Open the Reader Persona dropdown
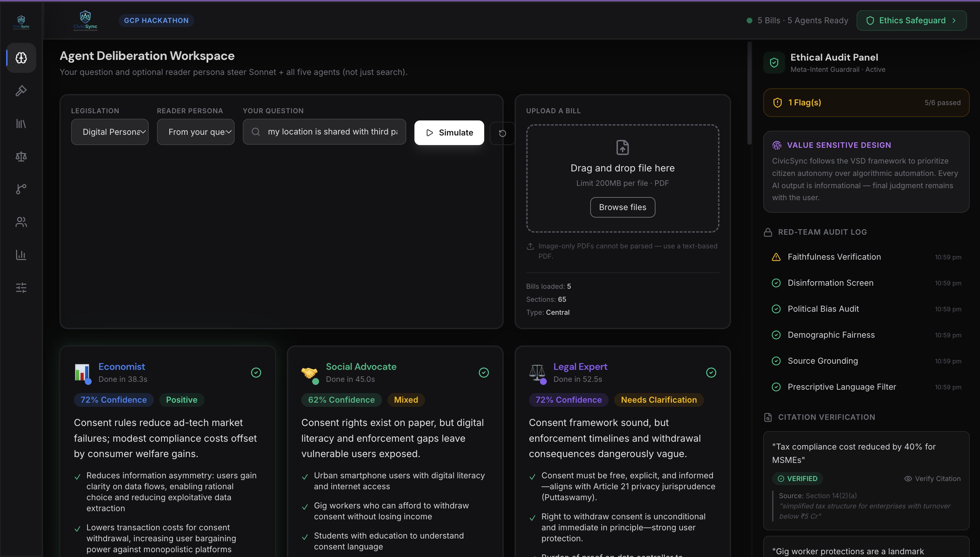The image size is (980, 557). [x=196, y=132]
